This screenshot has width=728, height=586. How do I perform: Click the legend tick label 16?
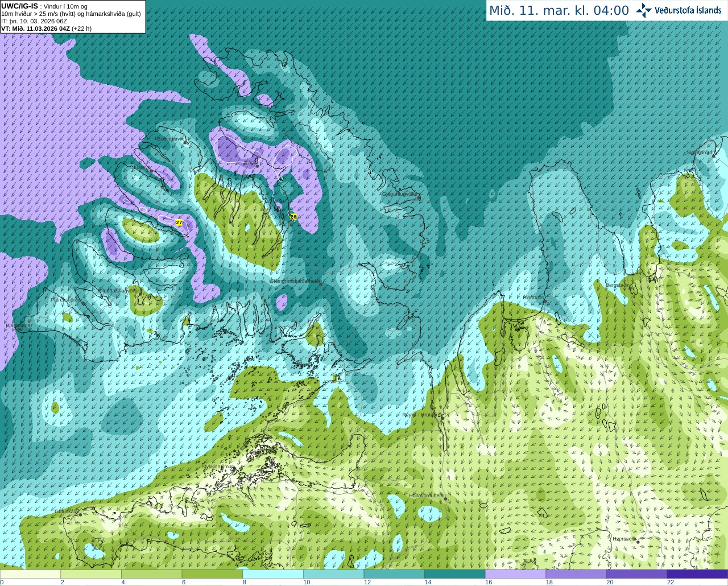click(488, 582)
